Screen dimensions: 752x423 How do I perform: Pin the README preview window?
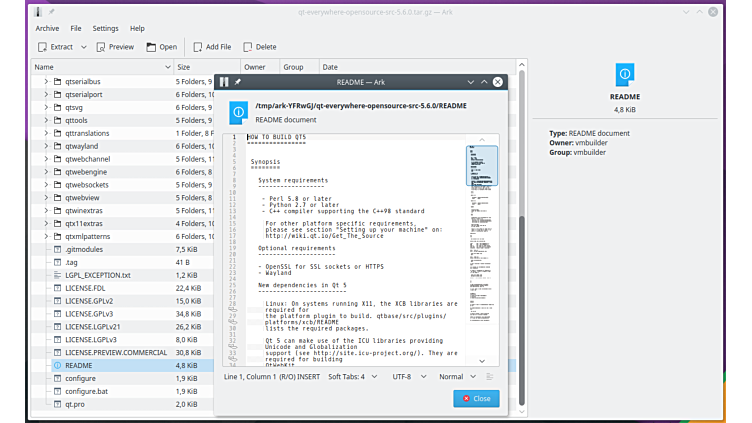[x=238, y=82]
